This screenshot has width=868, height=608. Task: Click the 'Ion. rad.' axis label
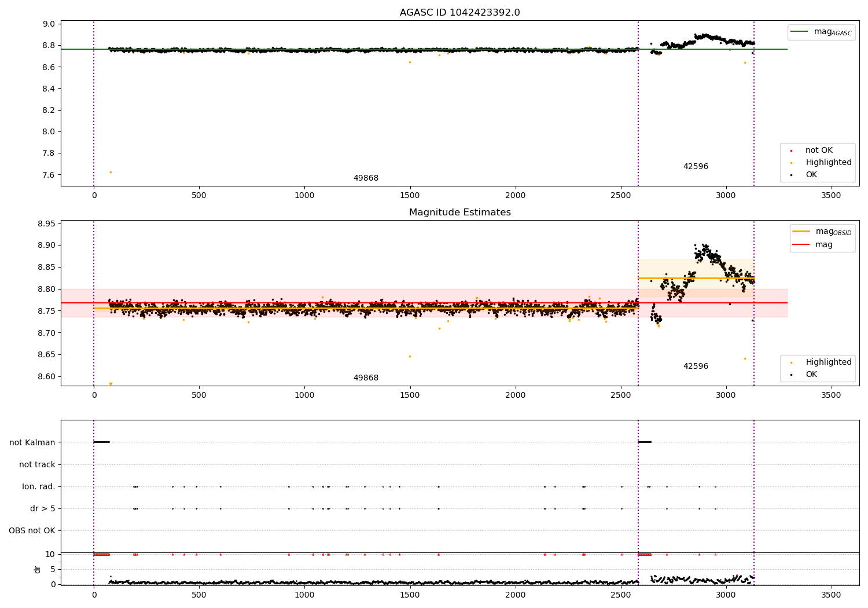click(39, 487)
